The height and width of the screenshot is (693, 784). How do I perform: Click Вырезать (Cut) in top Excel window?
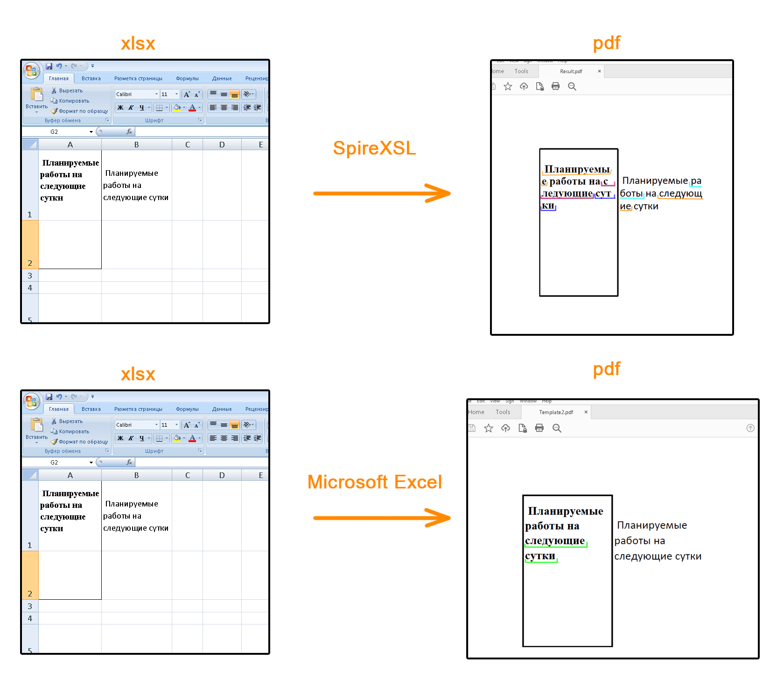click(67, 90)
